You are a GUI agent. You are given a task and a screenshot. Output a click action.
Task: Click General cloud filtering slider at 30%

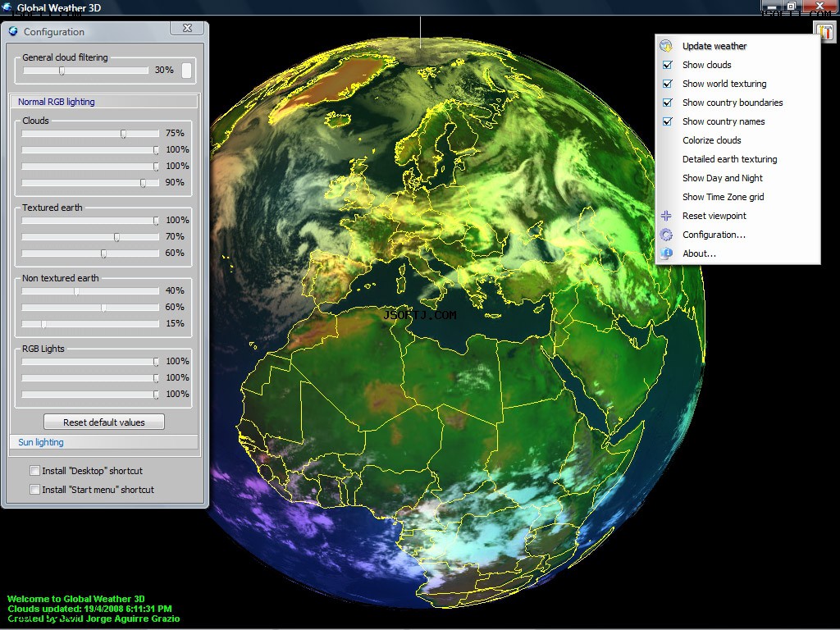click(x=85, y=71)
